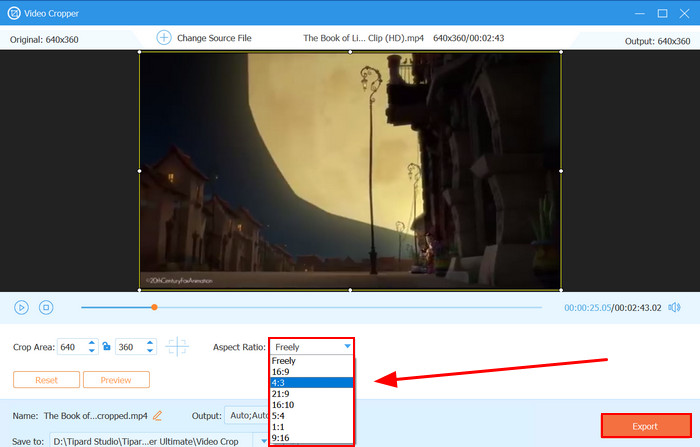Click the Change Source File plus icon
Image resolution: width=700 pixels, height=447 pixels.
point(164,38)
